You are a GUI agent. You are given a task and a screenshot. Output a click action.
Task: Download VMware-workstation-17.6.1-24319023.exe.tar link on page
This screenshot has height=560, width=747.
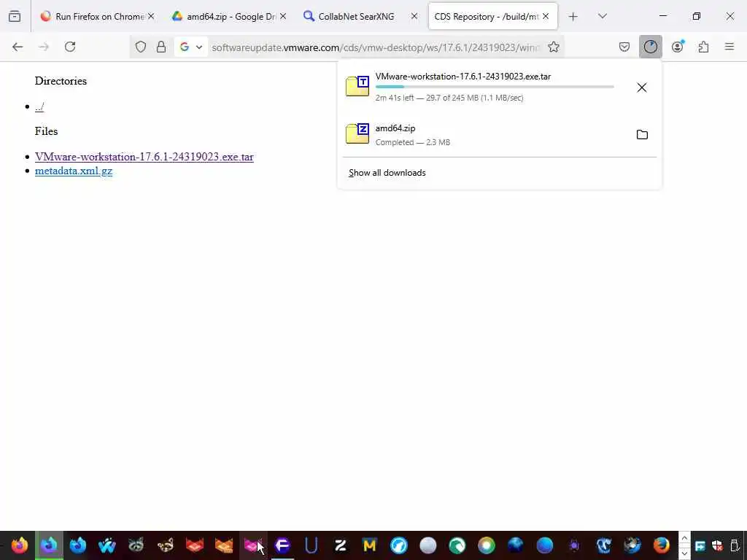coord(144,157)
